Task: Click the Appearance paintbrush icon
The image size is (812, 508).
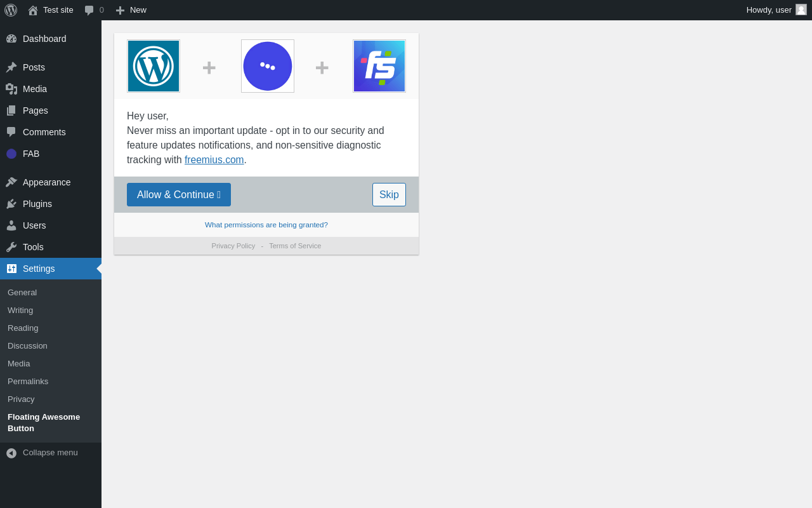Action: 11,182
